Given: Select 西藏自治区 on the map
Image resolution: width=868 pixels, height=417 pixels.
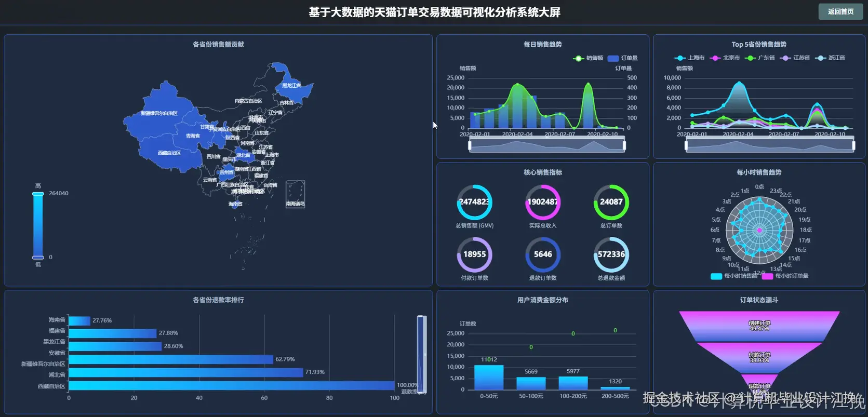Looking at the screenshot, I should tap(169, 153).
